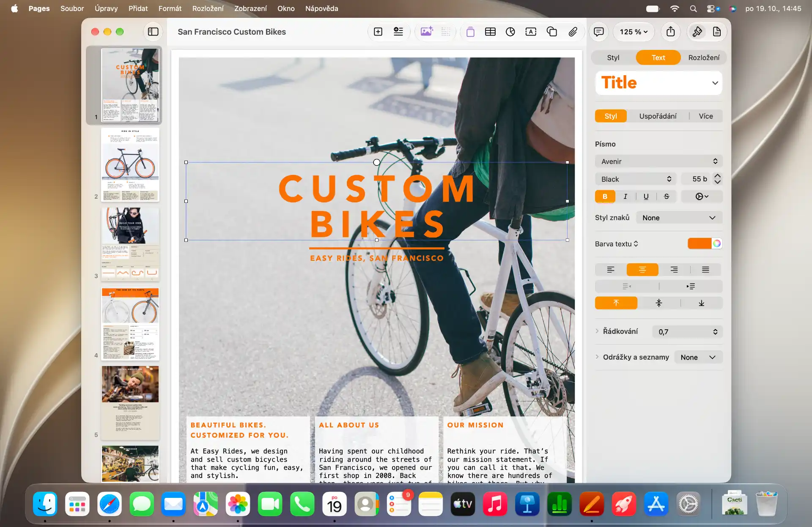Align text to the right

(x=674, y=270)
